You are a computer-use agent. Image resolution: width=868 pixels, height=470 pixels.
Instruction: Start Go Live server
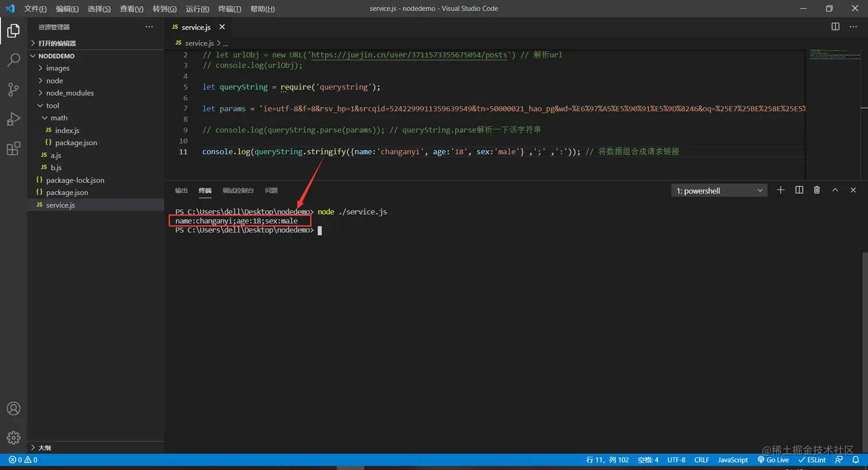point(773,460)
